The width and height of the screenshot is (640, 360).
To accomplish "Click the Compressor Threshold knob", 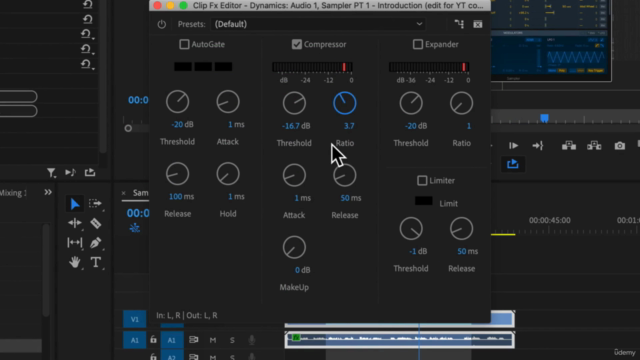I will coord(294,103).
